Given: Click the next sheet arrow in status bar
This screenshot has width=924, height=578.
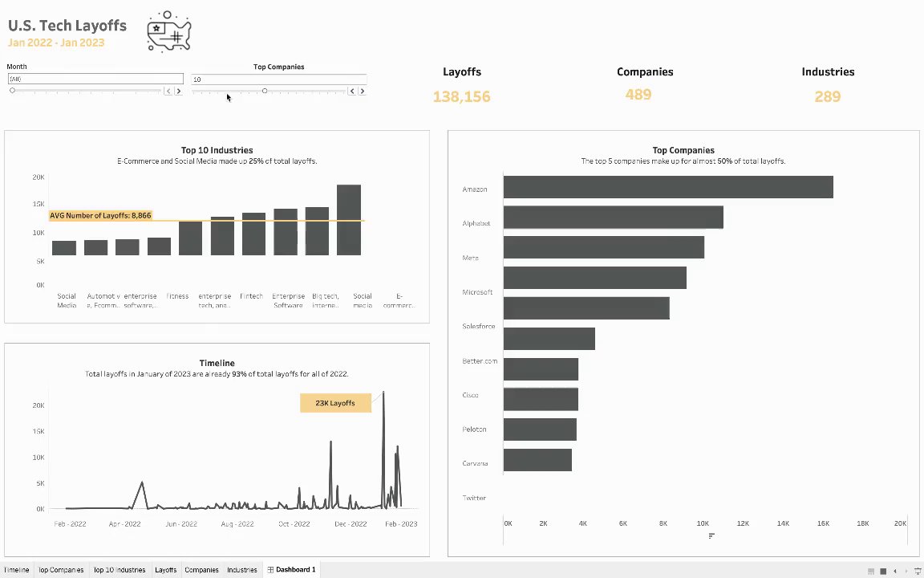Looking at the screenshot, I should pyautogui.click(x=906, y=571).
